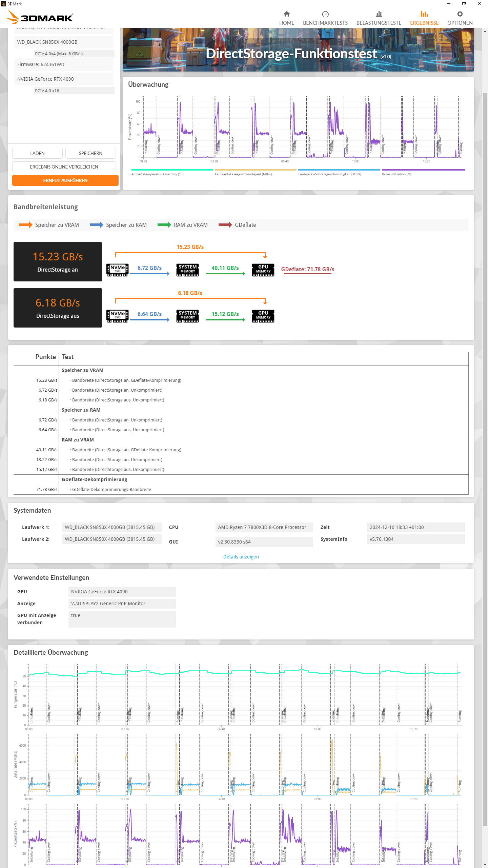The width and height of the screenshot is (488, 868).
Task: Click the Zeit 2024-12-10 18:33 field
Action: 416,527
